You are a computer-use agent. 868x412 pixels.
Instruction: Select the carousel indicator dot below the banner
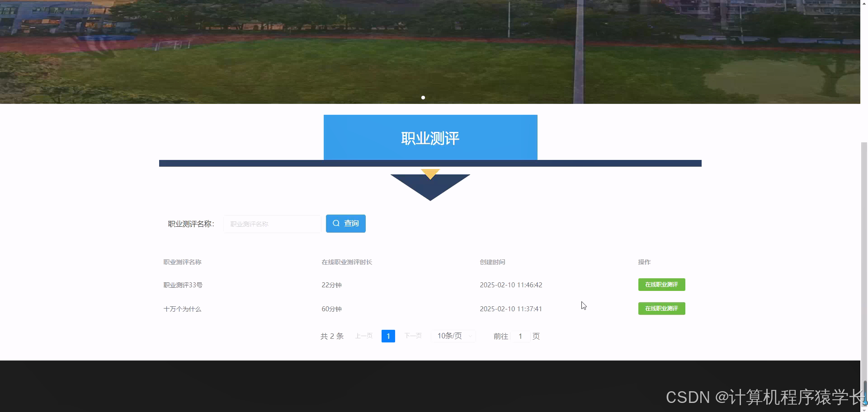coord(423,97)
